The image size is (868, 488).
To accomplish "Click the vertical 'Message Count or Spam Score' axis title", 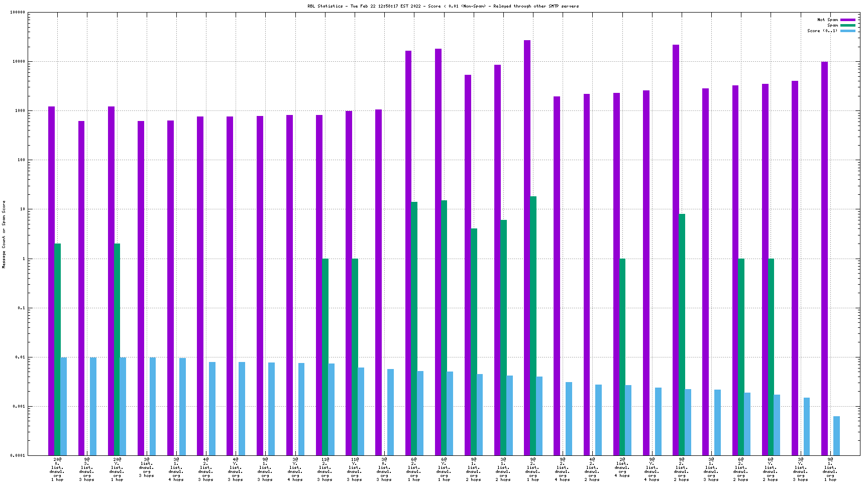I will pos(4,234).
